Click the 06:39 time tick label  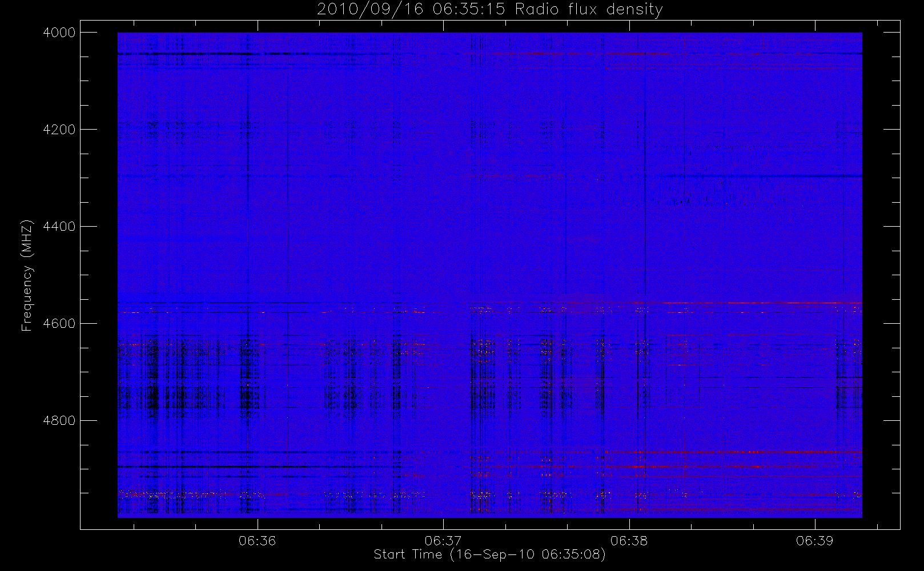(814, 541)
